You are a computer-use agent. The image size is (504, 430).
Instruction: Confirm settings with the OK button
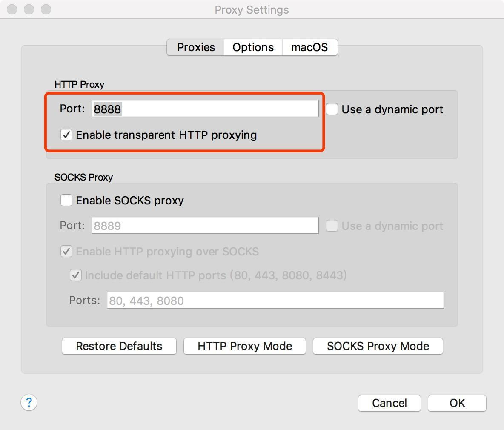coord(457,403)
